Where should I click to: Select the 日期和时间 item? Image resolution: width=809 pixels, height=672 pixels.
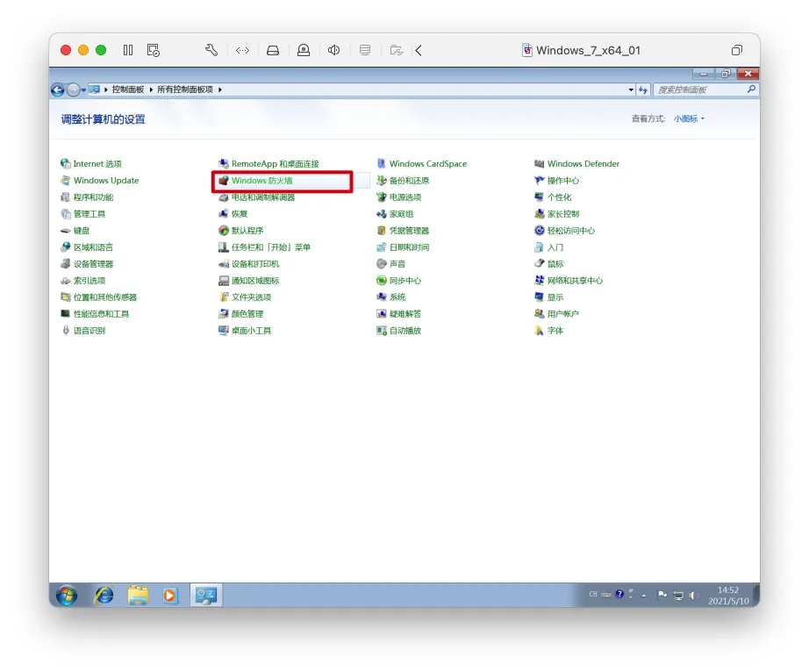tap(403, 247)
